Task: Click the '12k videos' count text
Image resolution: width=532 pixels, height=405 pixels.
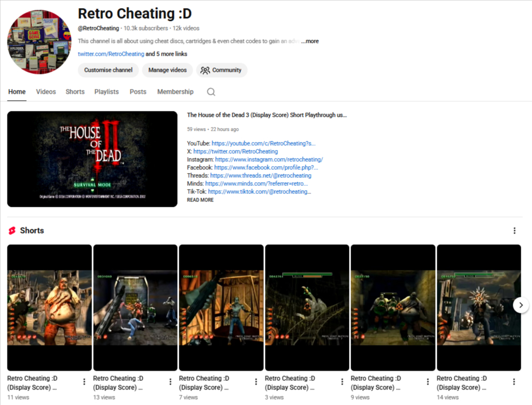Action: tap(186, 28)
